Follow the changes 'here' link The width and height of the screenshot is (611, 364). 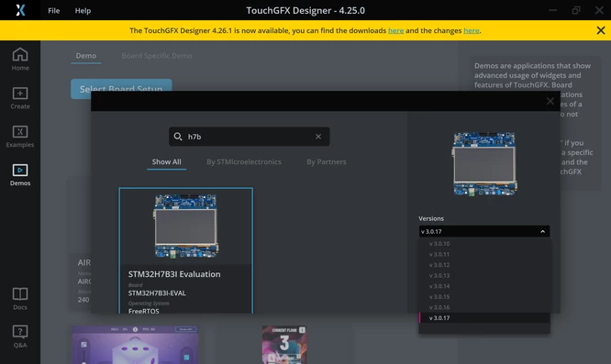472,31
